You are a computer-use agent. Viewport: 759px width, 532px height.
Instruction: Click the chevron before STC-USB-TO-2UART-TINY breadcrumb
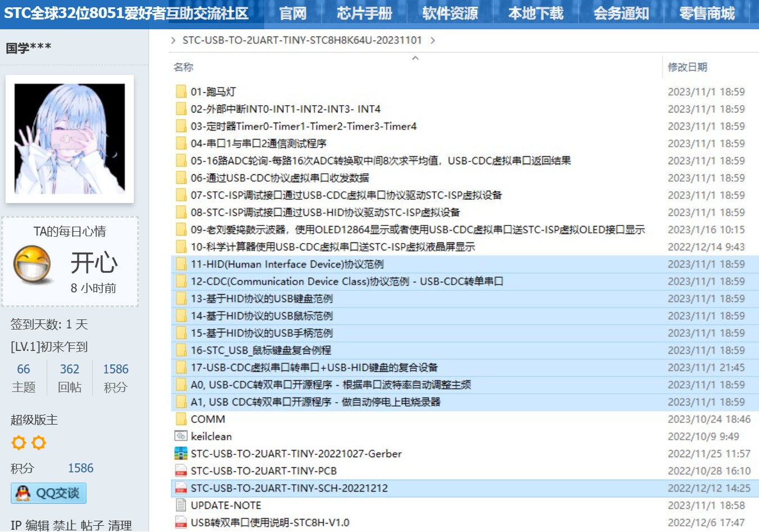point(173,40)
